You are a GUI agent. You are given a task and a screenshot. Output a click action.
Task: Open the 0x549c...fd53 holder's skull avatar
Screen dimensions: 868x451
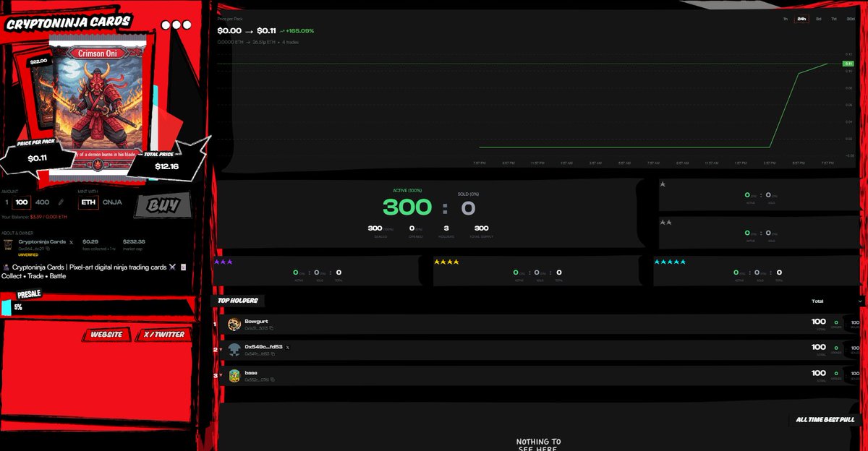(234, 350)
